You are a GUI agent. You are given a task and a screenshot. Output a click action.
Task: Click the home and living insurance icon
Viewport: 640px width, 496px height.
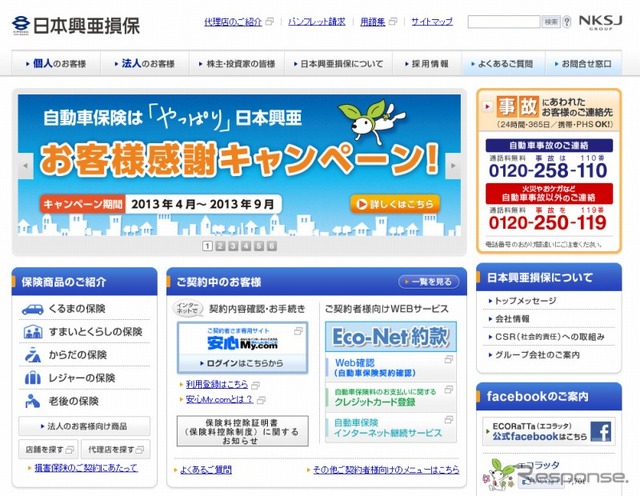tap(33, 332)
